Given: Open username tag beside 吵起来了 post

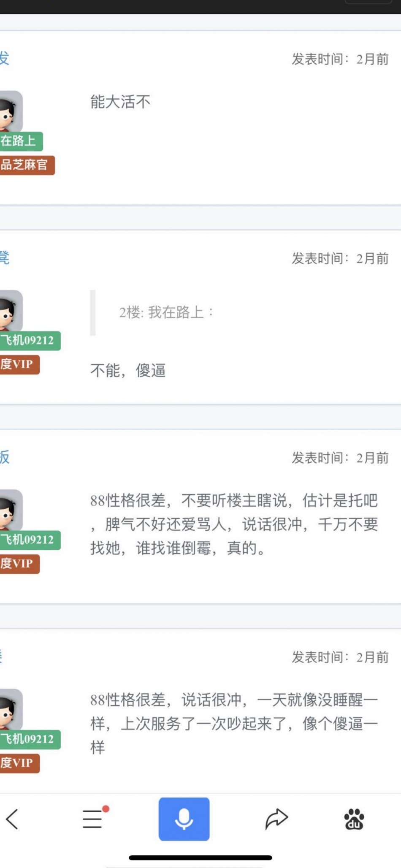Looking at the screenshot, I should (29, 739).
